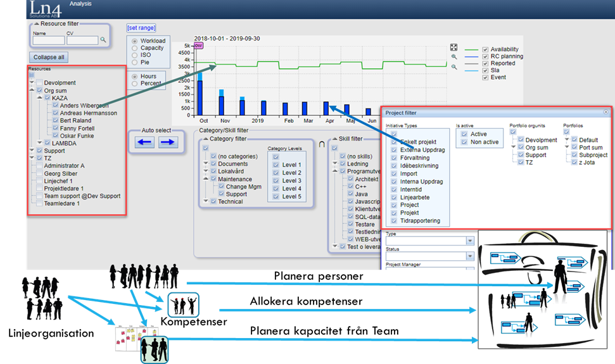Select Fanny Fortell in resource tree
This screenshot has width=615, height=364.
[x=77, y=129]
